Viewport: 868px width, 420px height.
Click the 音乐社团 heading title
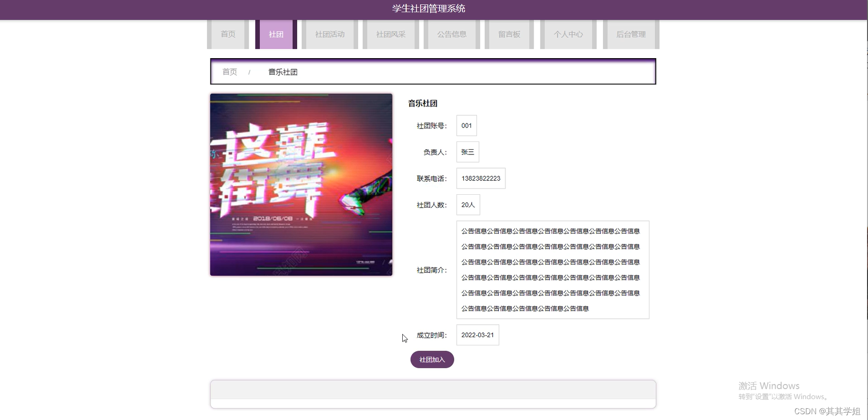[423, 103]
